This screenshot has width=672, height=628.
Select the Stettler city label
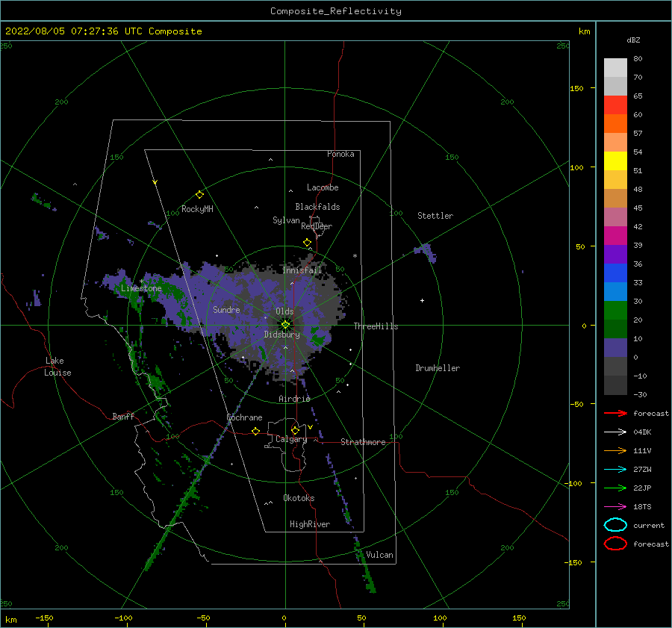click(x=435, y=216)
